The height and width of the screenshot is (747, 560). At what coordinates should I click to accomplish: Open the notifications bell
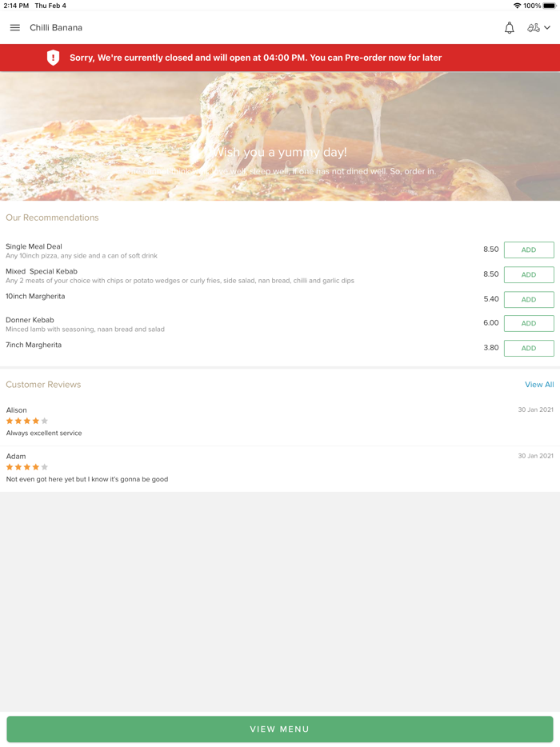(509, 28)
